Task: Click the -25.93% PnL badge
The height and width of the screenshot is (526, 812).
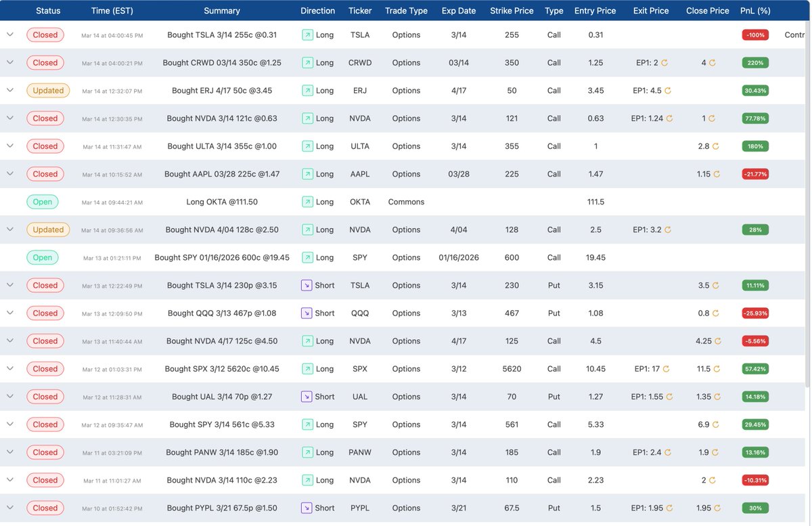Action: [x=755, y=313]
